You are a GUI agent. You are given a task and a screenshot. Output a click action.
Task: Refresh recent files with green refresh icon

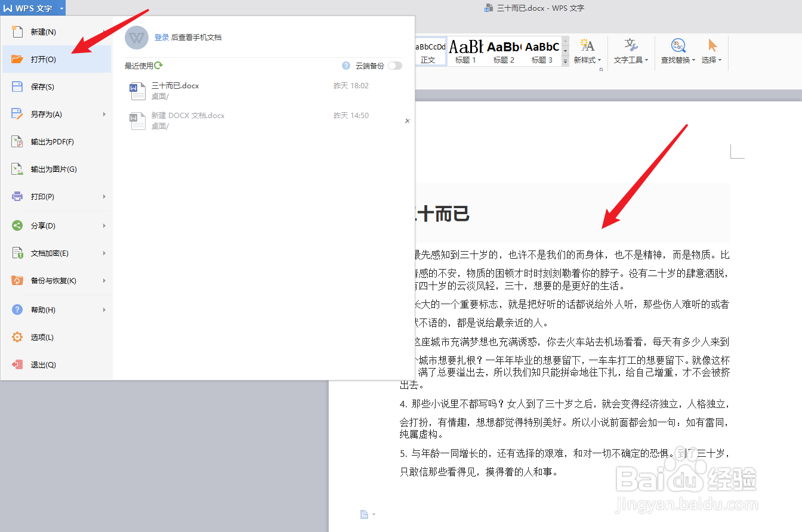(x=158, y=65)
